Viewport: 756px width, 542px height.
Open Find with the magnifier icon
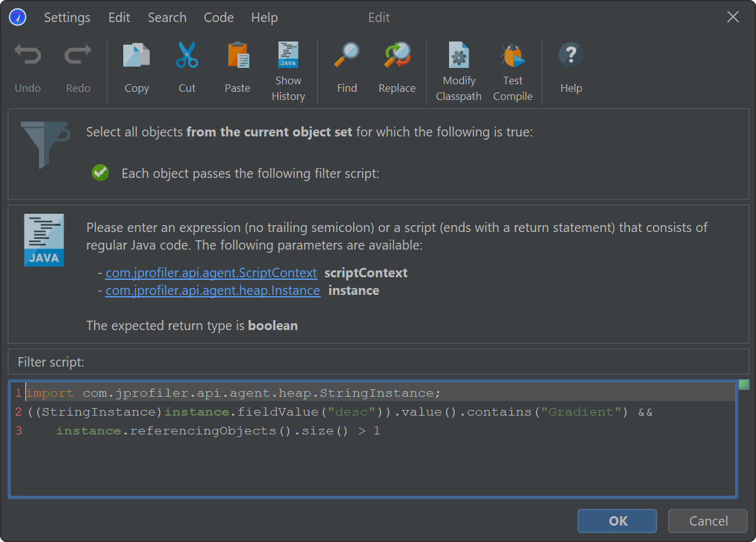(347, 55)
